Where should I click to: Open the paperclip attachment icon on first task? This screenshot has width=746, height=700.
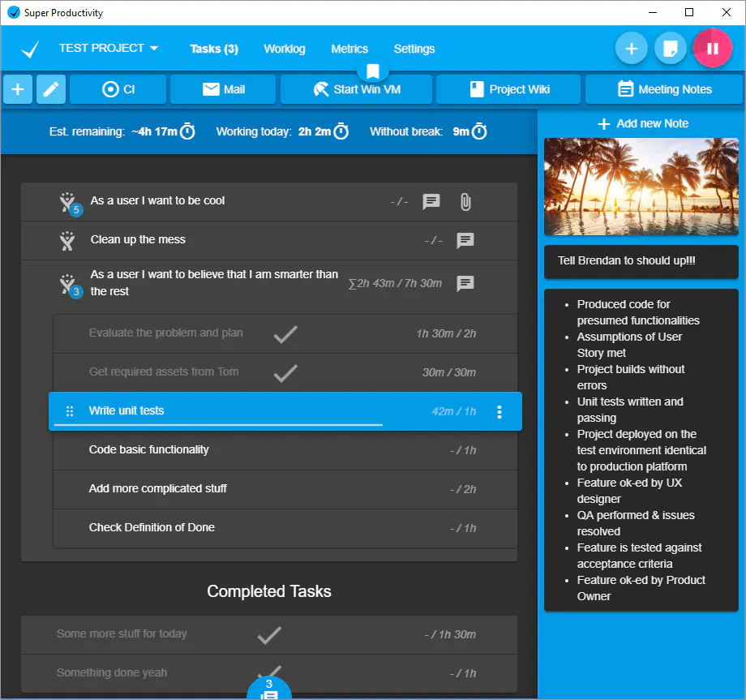[x=465, y=202]
